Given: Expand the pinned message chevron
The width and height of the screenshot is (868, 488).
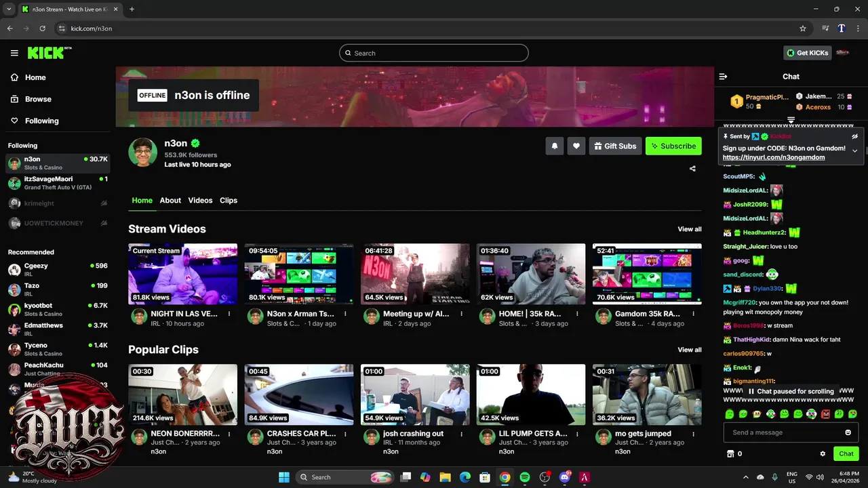Looking at the screenshot, I should click(x=854, y=150).
